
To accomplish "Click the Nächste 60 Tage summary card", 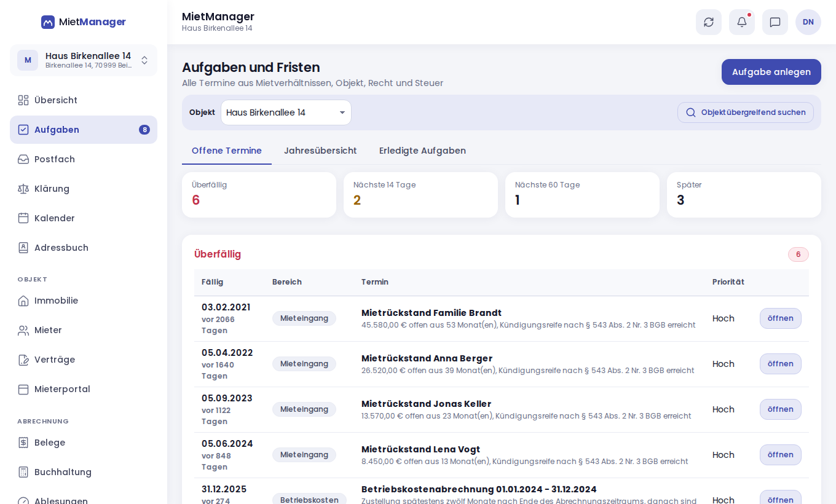I will (x=582, y=195).
